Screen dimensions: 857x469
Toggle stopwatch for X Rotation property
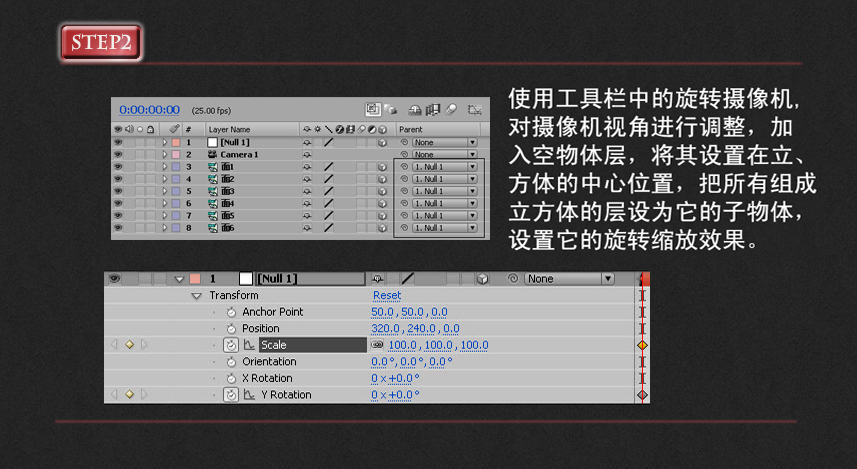(231, 378)
